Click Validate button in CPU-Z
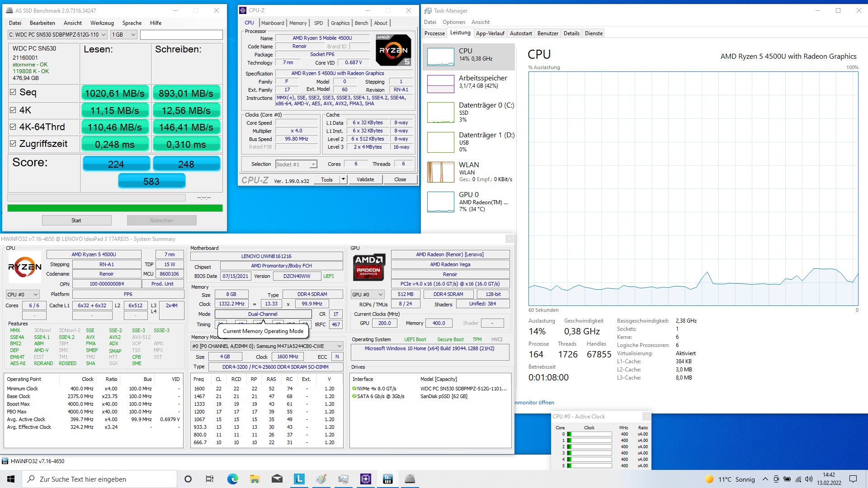The width and height of the screenshot is (868, 488). 365,179
